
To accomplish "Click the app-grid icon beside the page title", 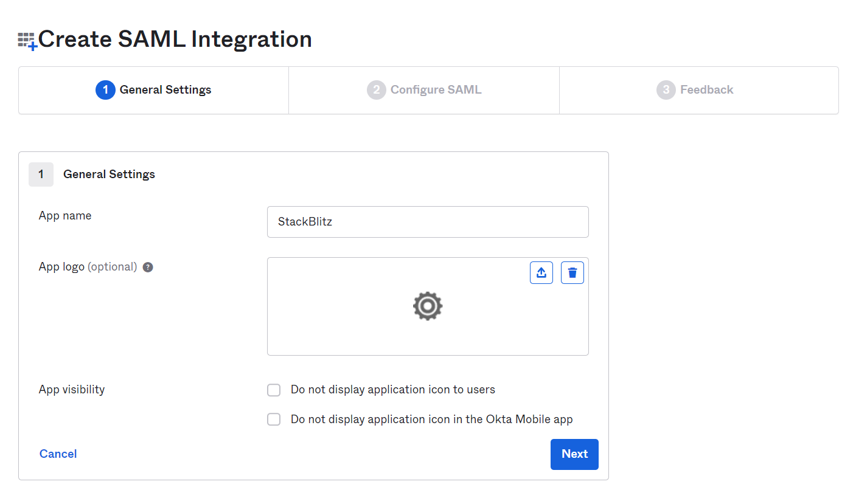I will (x=27, y=39).
